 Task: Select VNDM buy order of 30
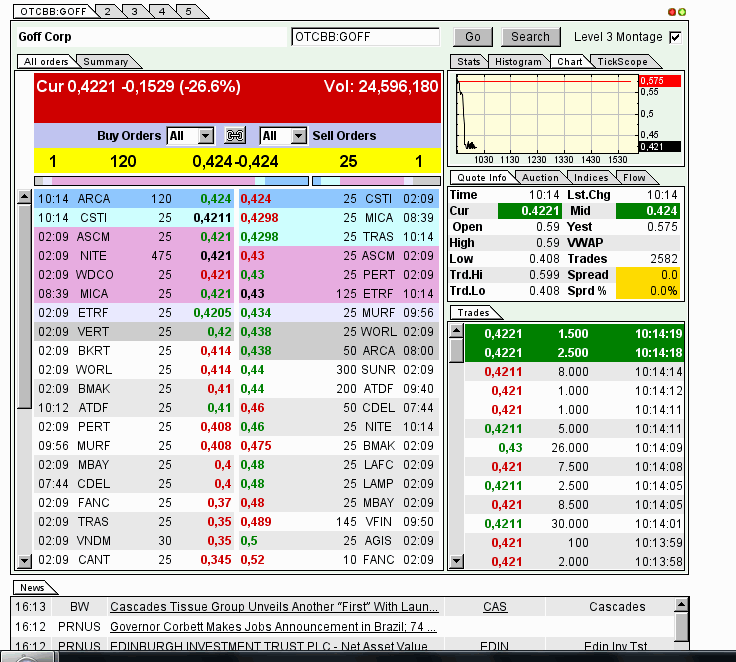(135, 541)
